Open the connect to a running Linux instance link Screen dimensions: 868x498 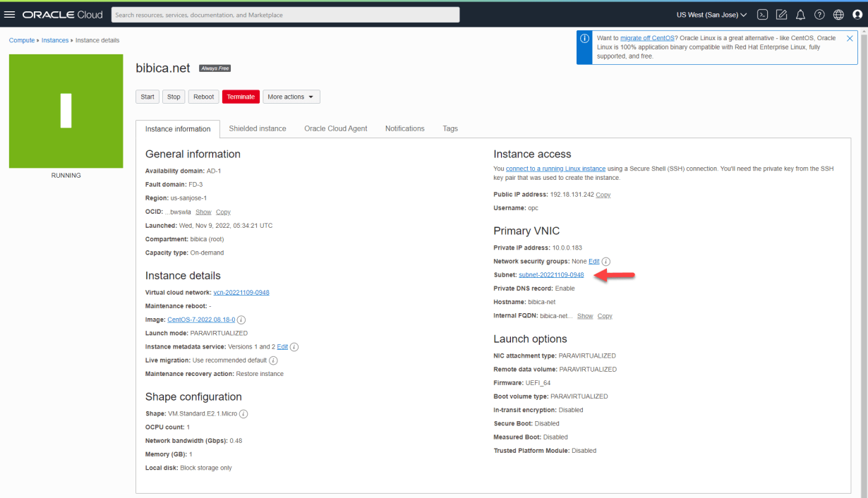[x=555, y=169]
